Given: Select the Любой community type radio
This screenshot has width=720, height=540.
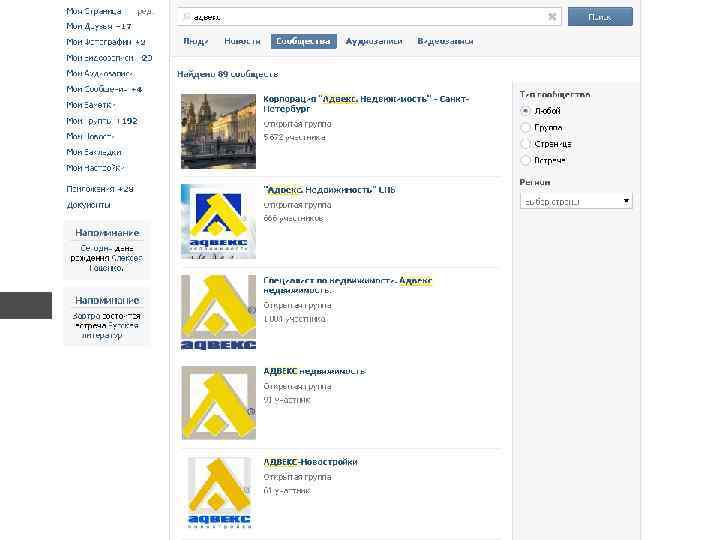Looking at the screenshot, I should (x=525, y=111).
